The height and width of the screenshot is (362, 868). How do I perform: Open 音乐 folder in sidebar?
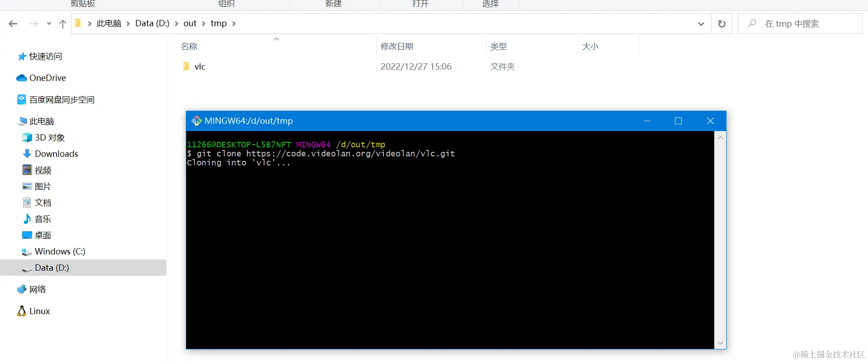tap(43, 219)
